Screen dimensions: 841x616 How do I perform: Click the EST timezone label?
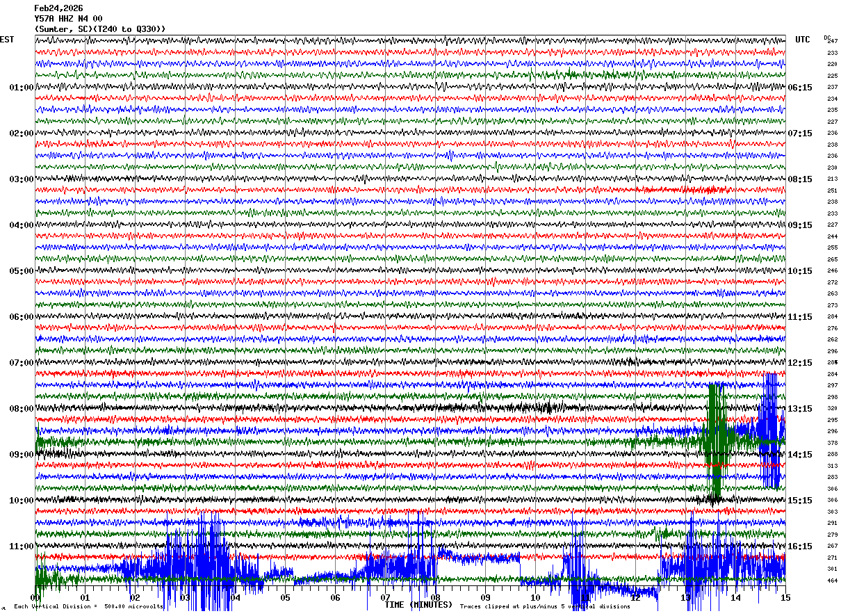(x=7, y=40)
